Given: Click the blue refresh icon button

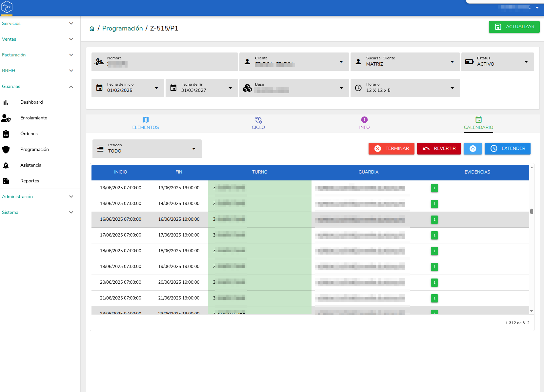Looking at the screenshot, I should coord(473,149).
